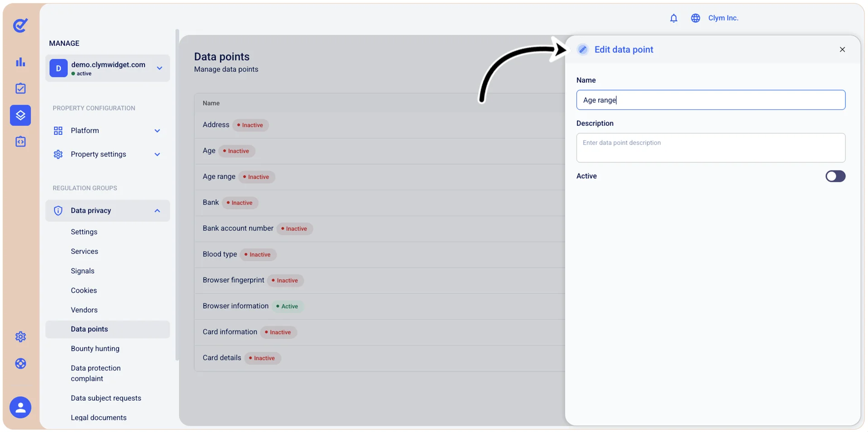Screen dimensions: 868x432
Task: Click the Clym logo icon
Action: pos(20,25)
